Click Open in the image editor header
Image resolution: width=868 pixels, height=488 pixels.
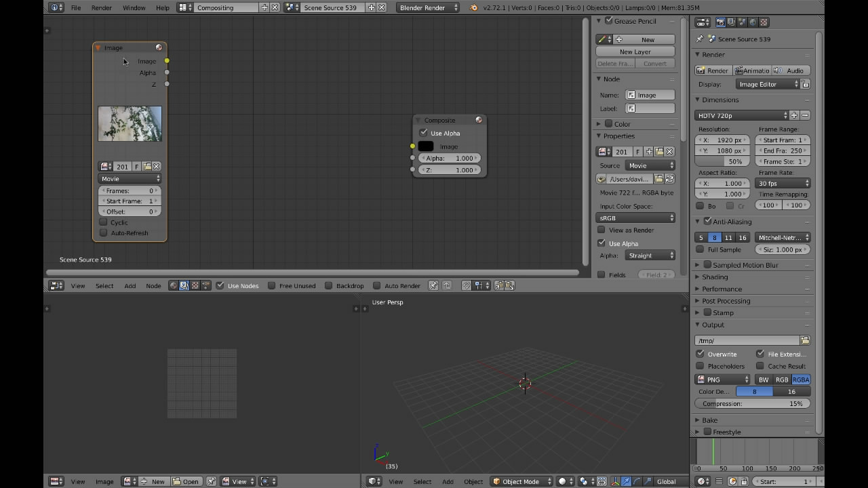click(x=186, y=481)
